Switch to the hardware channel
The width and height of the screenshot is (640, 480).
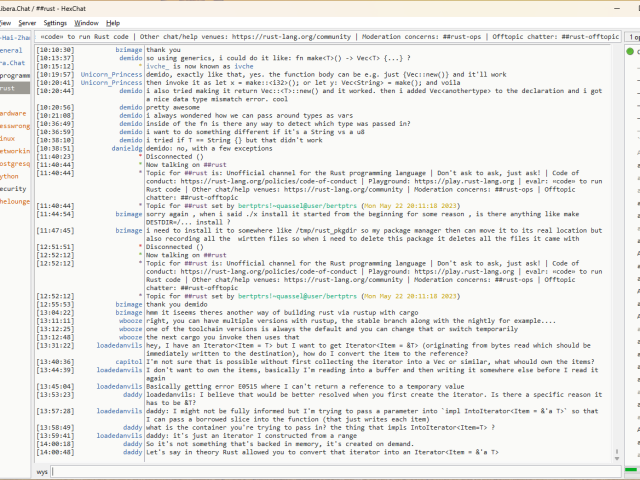pos(13,113)
